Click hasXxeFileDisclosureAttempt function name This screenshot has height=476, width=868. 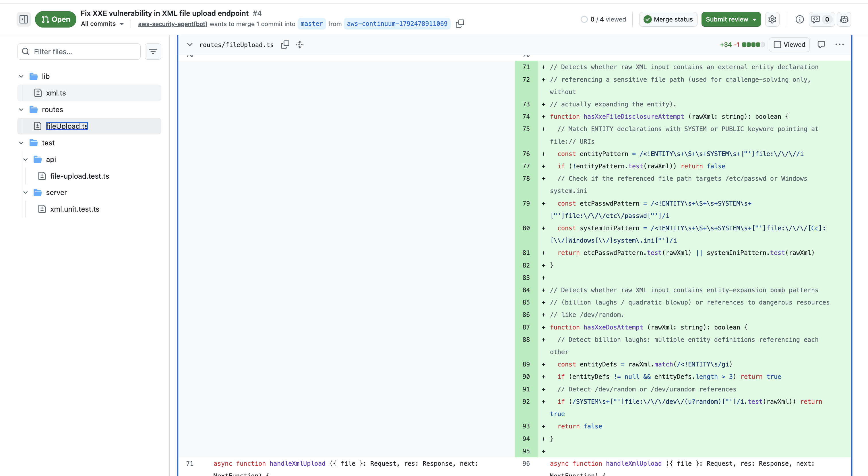pyautogui.click(x=633, y=116)
